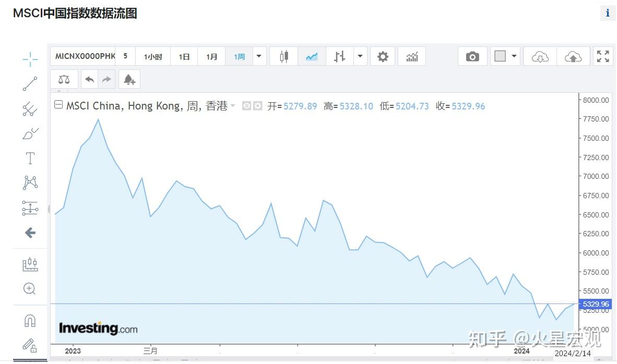The width and height of the screenshot is (617, 364).
Task: Open the zoom-in magnifier tool
Action: coord(30,288)
